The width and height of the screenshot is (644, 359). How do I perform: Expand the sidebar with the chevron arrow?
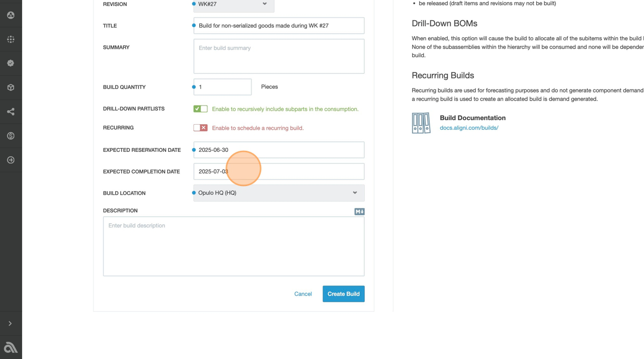[x=10, y=324]
